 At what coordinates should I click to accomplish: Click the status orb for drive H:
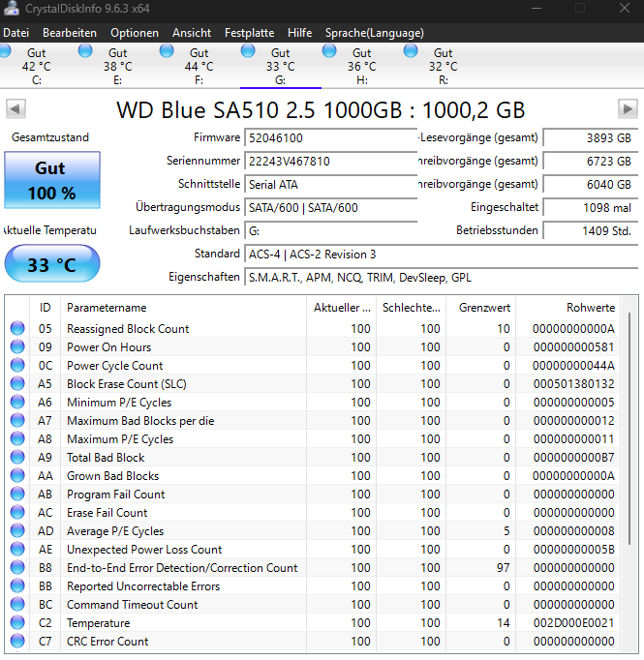tap(329, 51)
